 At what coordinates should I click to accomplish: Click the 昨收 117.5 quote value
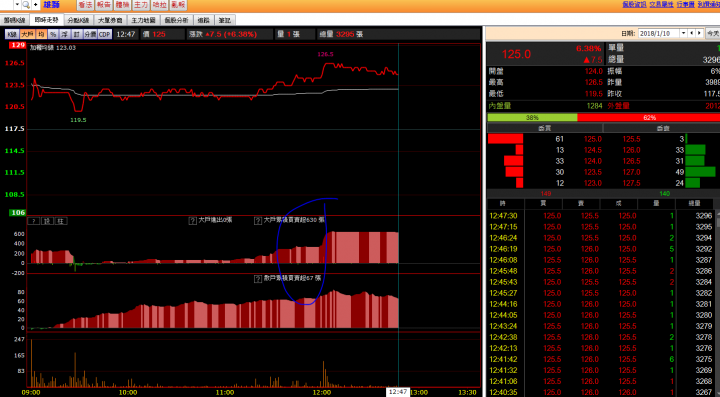(x=712, y=94)
